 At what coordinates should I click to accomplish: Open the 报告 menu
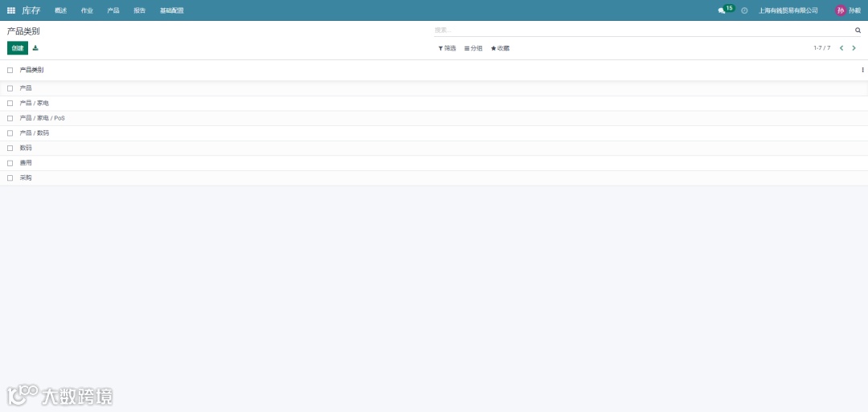(x=140, y=10)
